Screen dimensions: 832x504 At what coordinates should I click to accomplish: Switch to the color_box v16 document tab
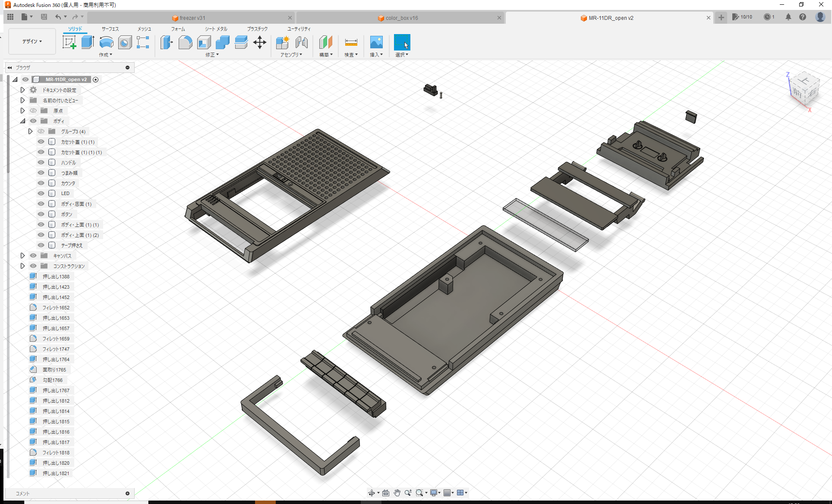(401, 18)
